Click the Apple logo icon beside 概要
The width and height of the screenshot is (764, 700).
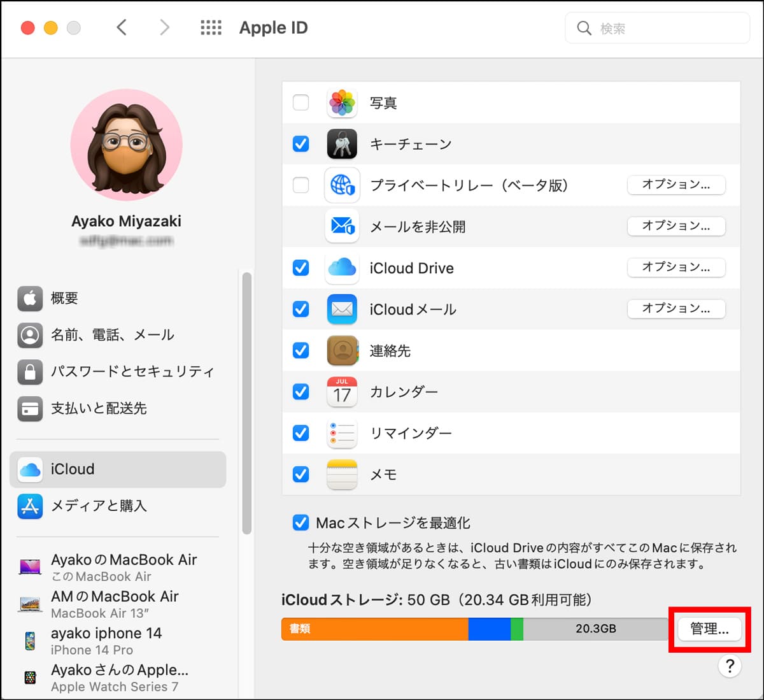pos(30,298)
